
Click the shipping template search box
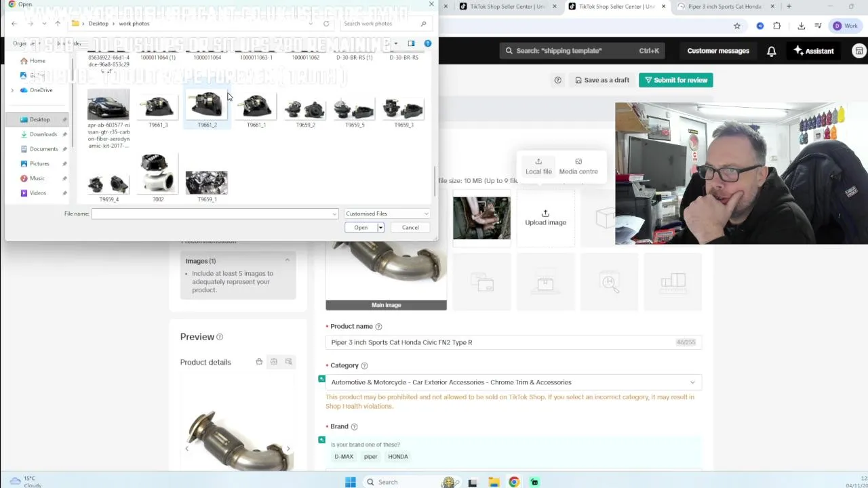click(582, 51)
